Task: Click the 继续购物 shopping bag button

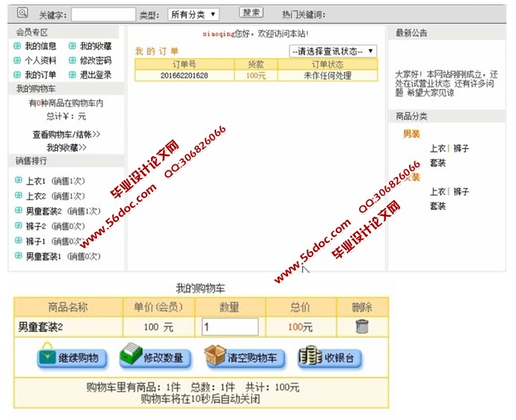Action: 72,358
